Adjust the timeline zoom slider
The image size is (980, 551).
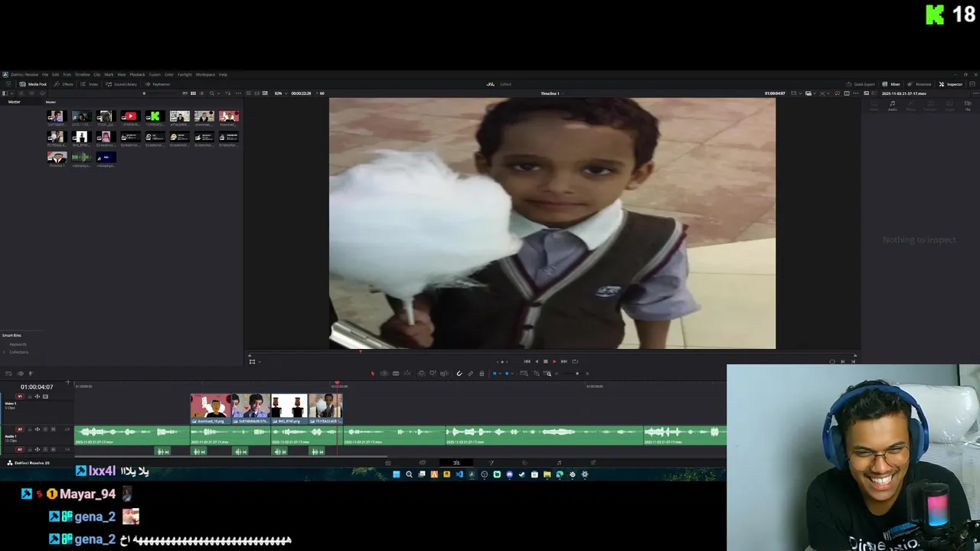(577, 373)
